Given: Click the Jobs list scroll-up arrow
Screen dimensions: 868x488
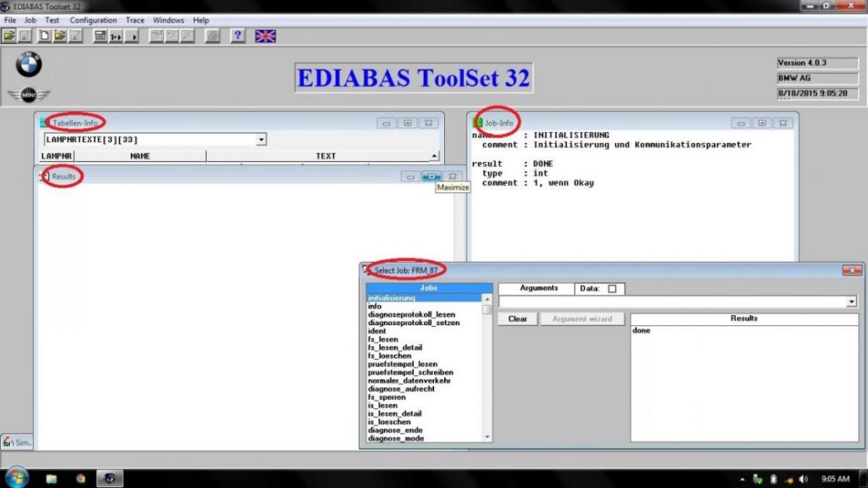Looking at the screenshot, I should click(x=487, y=299).
